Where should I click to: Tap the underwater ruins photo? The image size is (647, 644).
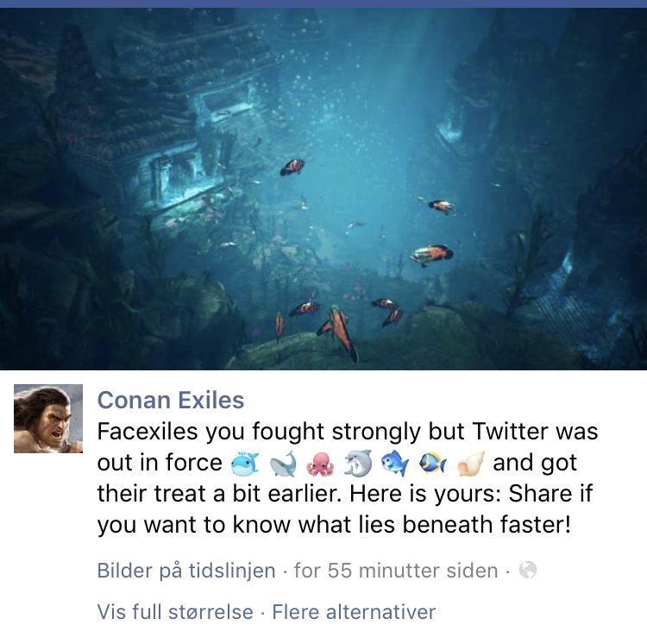click(x=323, y=189)
